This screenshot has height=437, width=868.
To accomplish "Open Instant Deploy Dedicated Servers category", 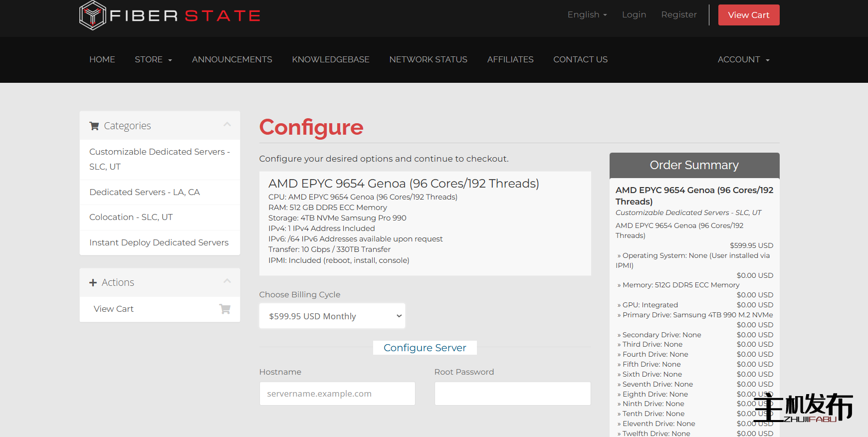I will [x=159, y=243].
